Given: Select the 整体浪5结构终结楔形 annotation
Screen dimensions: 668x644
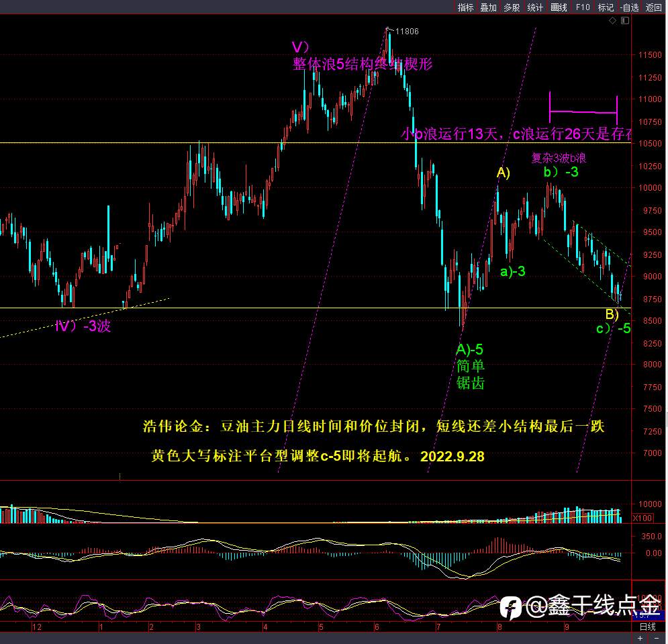Looking at the screenshot, I should tap(363, 64).
